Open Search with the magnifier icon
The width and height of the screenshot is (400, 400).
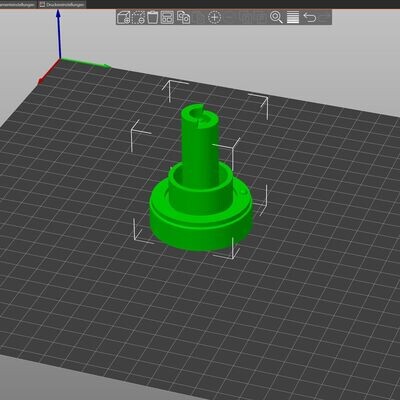tap(276, 17)
